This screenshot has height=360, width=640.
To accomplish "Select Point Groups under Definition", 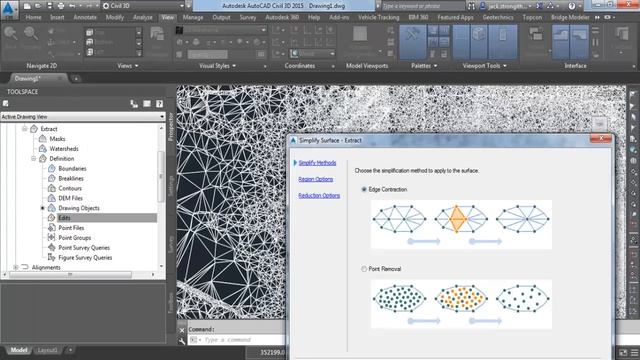I will point(74,238).
